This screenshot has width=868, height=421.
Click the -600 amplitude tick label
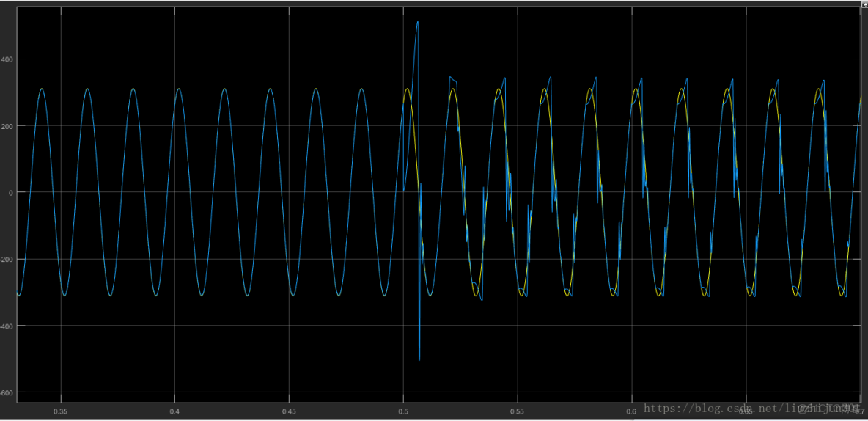pyautogui.click(x=7, y=392)
